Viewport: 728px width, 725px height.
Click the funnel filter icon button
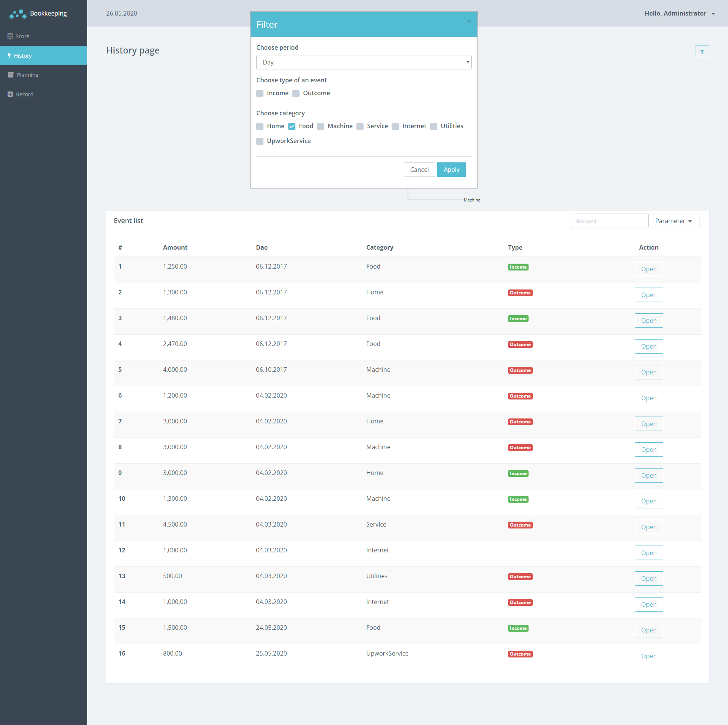[x=702, y=52]
